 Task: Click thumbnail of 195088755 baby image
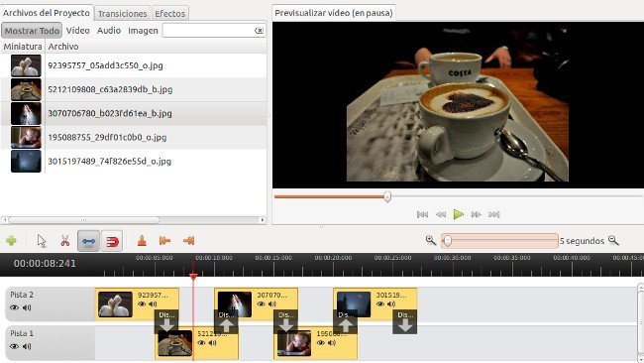26,137
